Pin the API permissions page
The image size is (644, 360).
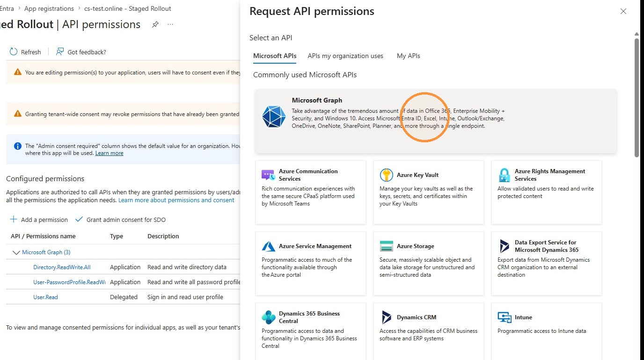point(155,25)
